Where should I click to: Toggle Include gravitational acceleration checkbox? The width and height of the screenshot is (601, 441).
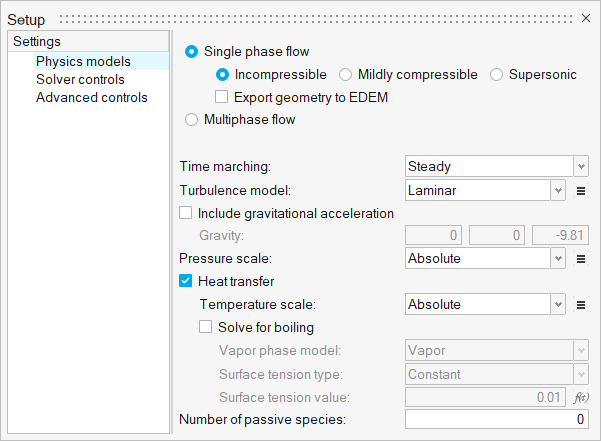click(185, 213)
